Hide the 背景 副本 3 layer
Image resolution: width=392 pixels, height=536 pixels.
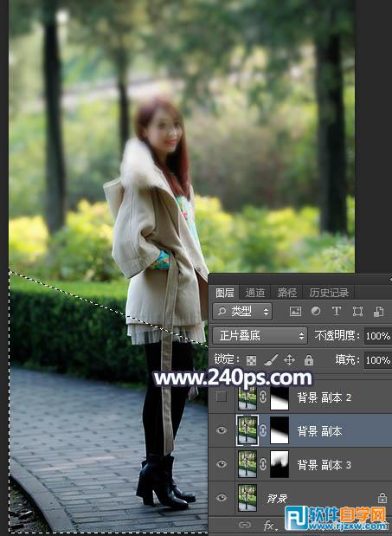[222, 464]
